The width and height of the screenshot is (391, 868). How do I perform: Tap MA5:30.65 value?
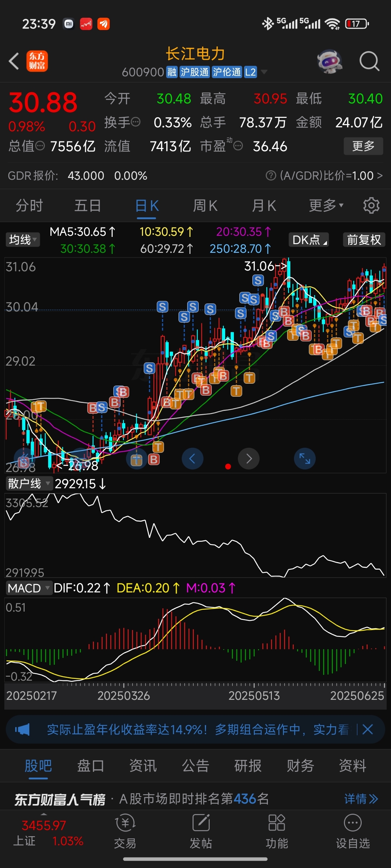click(x=83, y=231)
